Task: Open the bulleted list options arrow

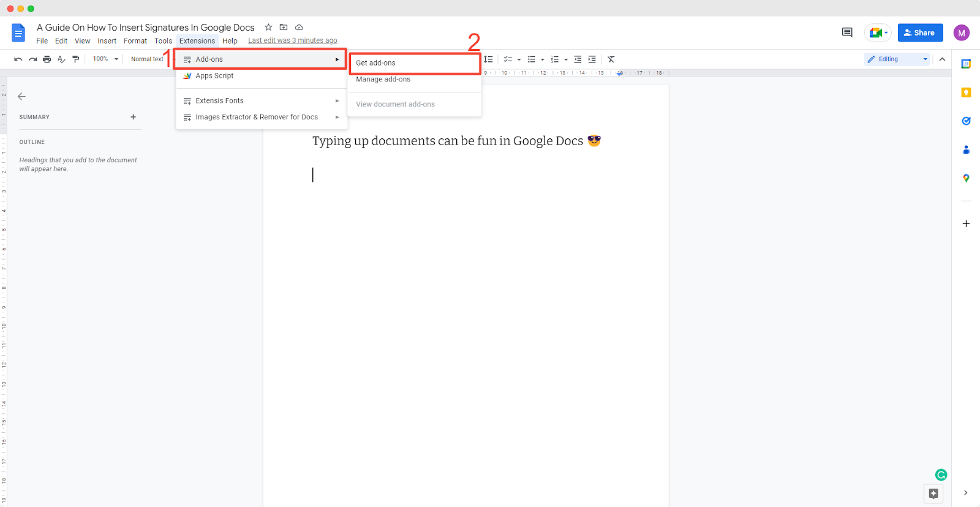Action: 543,59
